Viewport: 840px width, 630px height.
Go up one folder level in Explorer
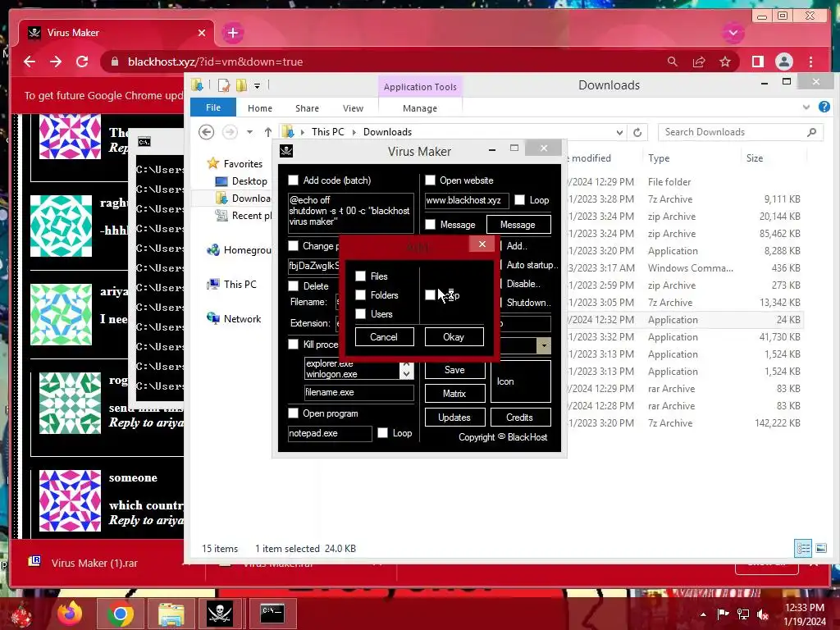coord(268,132)
